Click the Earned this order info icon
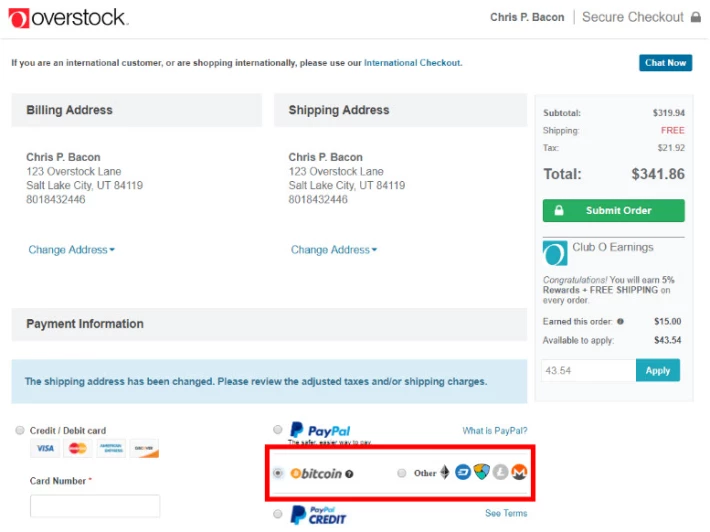 [x=620, y=322]
